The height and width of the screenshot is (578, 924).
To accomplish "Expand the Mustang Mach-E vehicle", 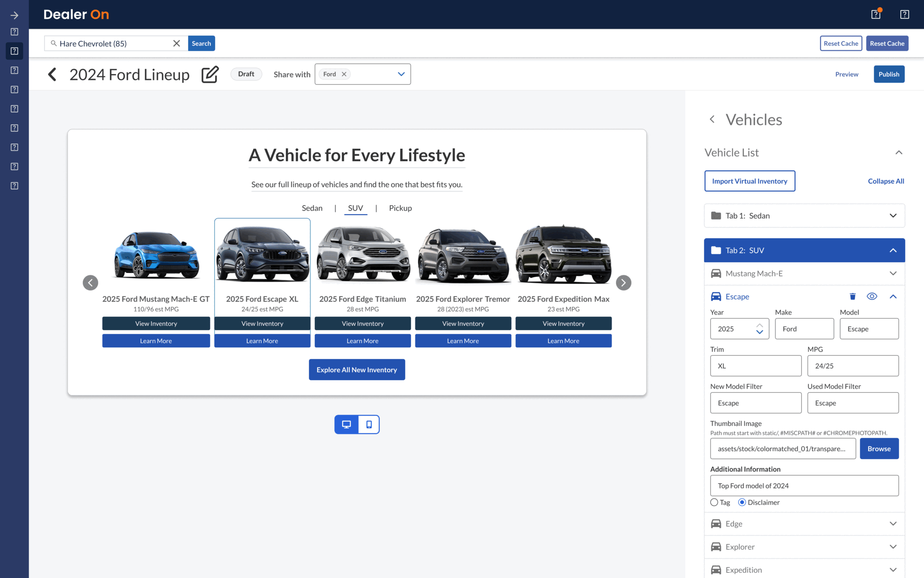I will tap(805, 273).
